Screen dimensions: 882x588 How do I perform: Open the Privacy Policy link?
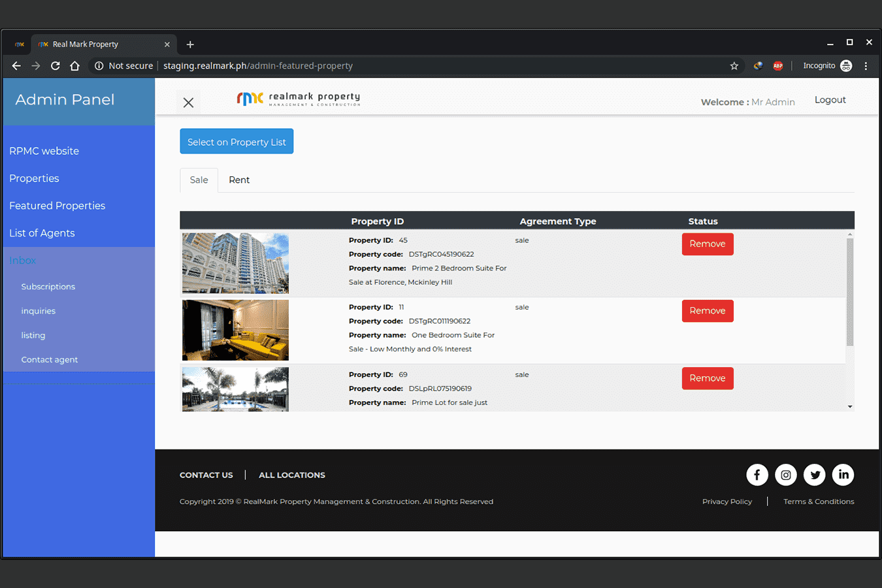[x=727, y=502]
